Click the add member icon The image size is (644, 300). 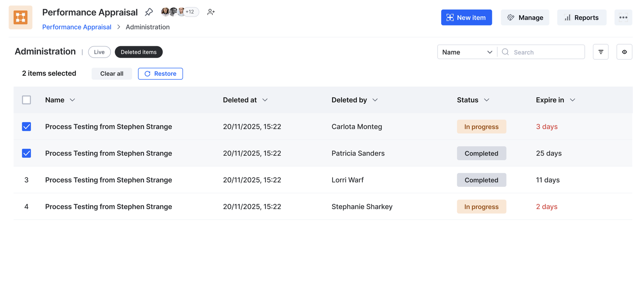(x=211, y=12)
